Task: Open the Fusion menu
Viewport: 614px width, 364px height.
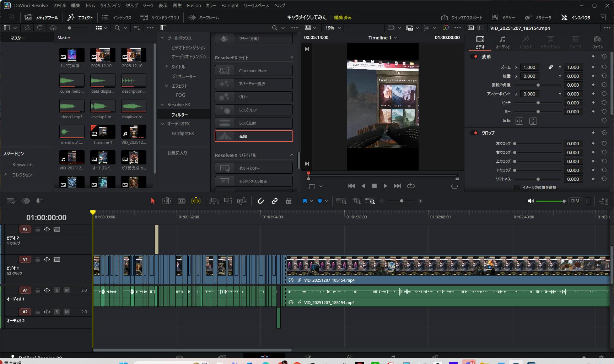Action: click(x=194, y=5)
